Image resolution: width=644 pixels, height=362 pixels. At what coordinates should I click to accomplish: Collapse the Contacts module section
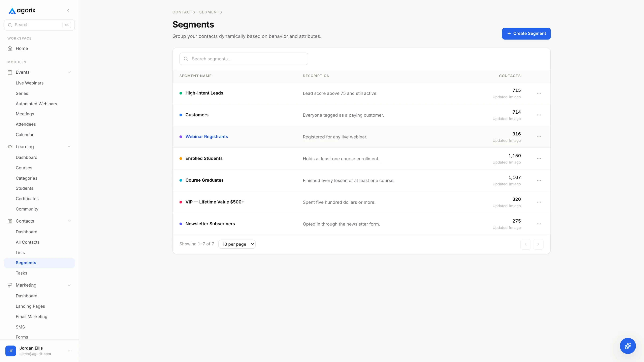(x=69, y=221)
